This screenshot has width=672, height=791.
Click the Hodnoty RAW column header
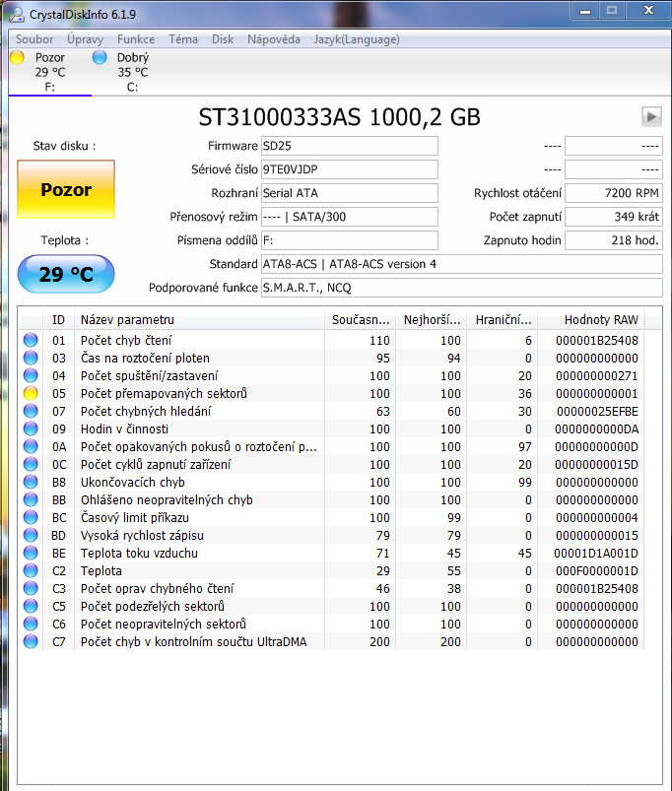(591, 320)
